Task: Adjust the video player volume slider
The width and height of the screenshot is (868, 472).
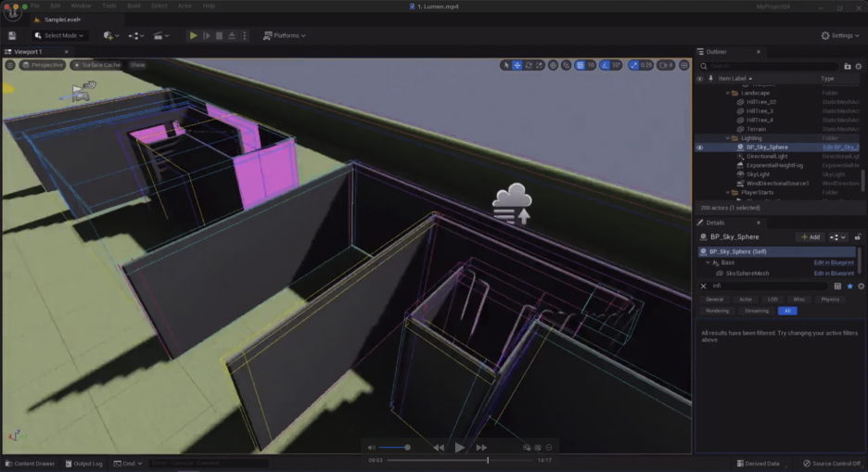Action: 394,448
